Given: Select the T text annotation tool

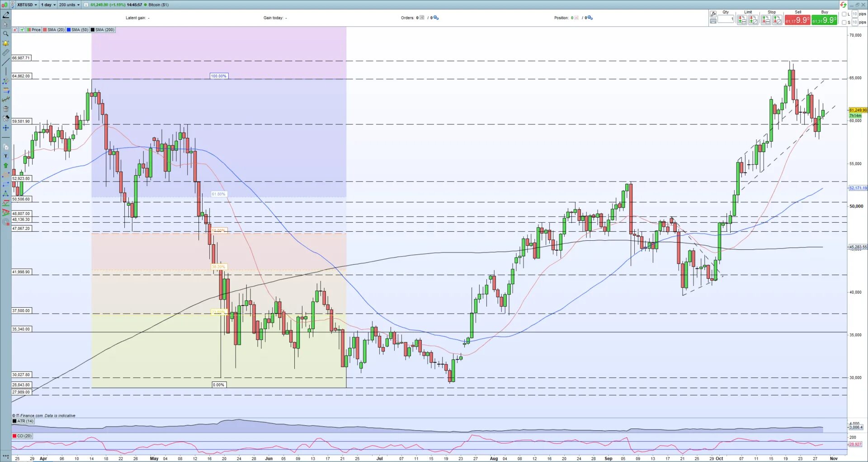Looking at the screenshot, I should click(x=6, y=156).
